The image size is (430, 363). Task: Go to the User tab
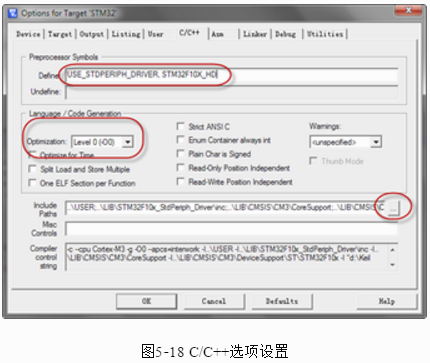click(156, 34)
